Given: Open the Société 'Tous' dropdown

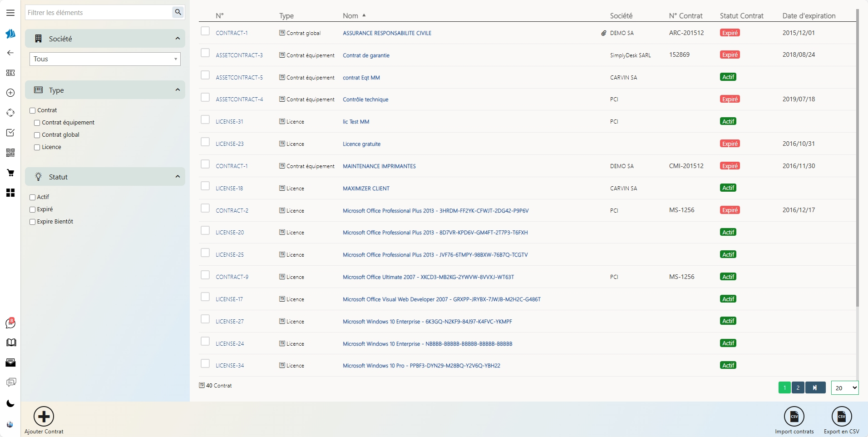Looking at the screenshot, I should (105, 59).
